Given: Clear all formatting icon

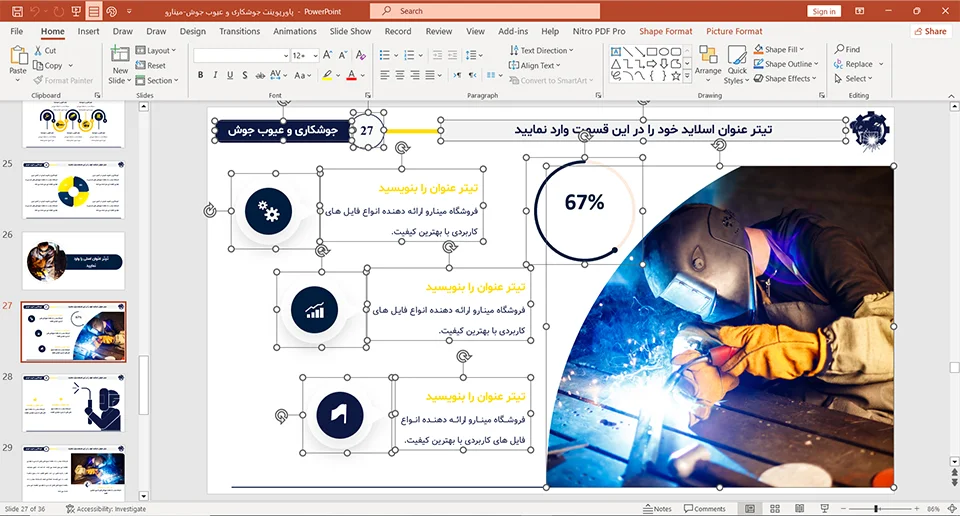Looking at the screenshot, I should point(361,56).
